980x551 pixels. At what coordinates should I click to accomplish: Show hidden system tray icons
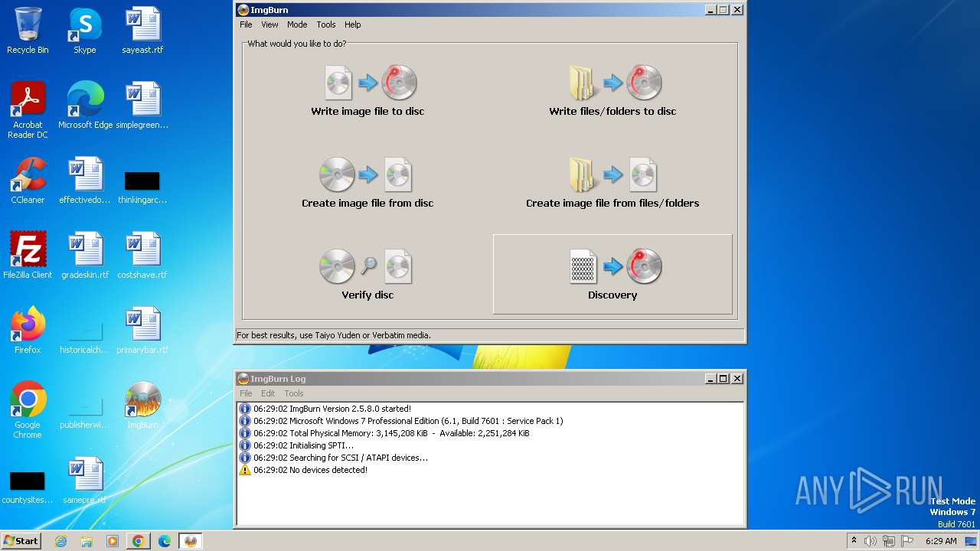[854, 541]
